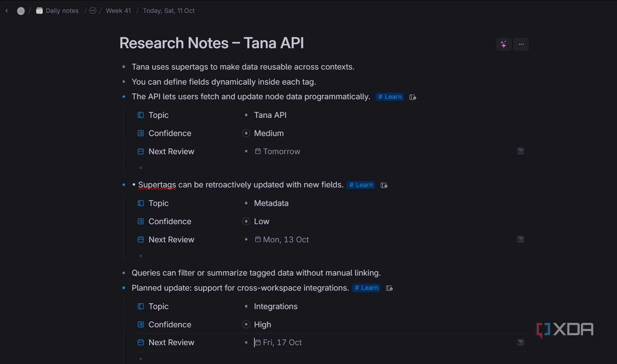Click the date format icon right of Tomorrow
The image size is (617, 364).
click(520, 151)
